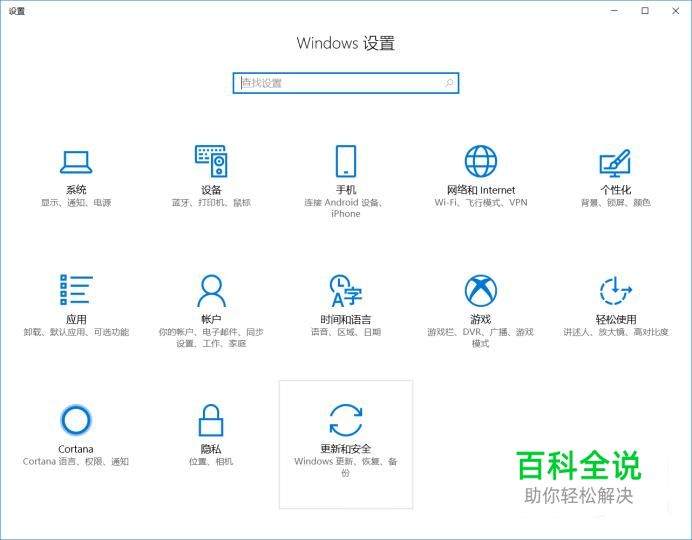This screenshot has width=692, height=540.
Task: Click the 帐户 label
Action: click(x=211, y=319)
